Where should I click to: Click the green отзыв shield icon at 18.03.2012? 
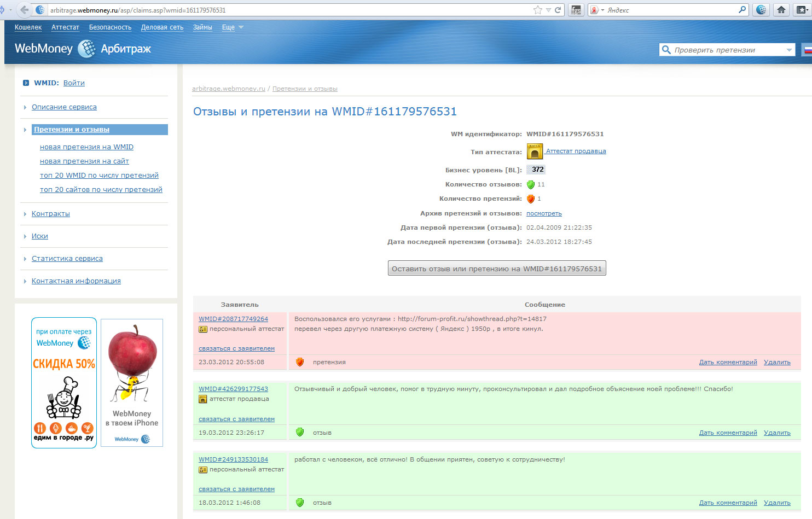click(x=300, y=502)
